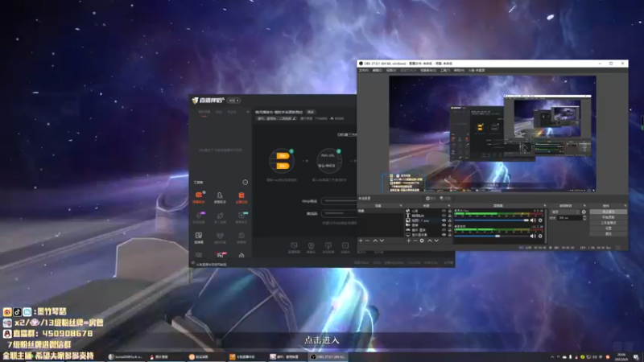Image resolution: width=644 pixels, height=362 pixels.
Task: Open transition properties gear beside fade dropdown
Action: point(584,212)
